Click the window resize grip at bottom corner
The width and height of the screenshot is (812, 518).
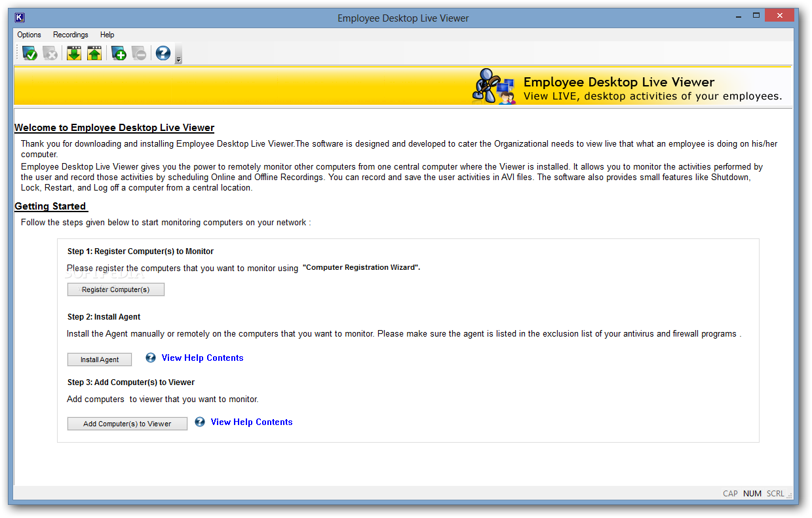(789, 496)
